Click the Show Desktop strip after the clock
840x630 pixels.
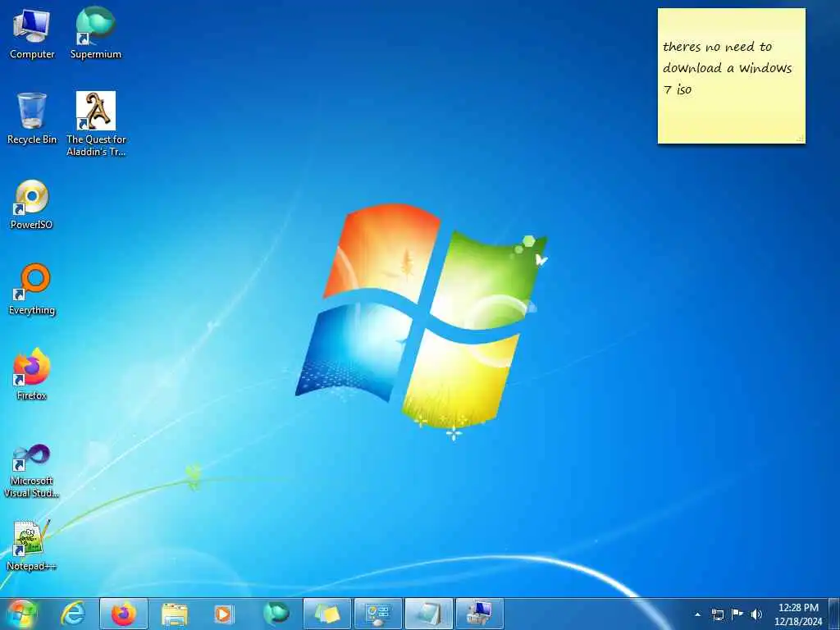point(834,614)
